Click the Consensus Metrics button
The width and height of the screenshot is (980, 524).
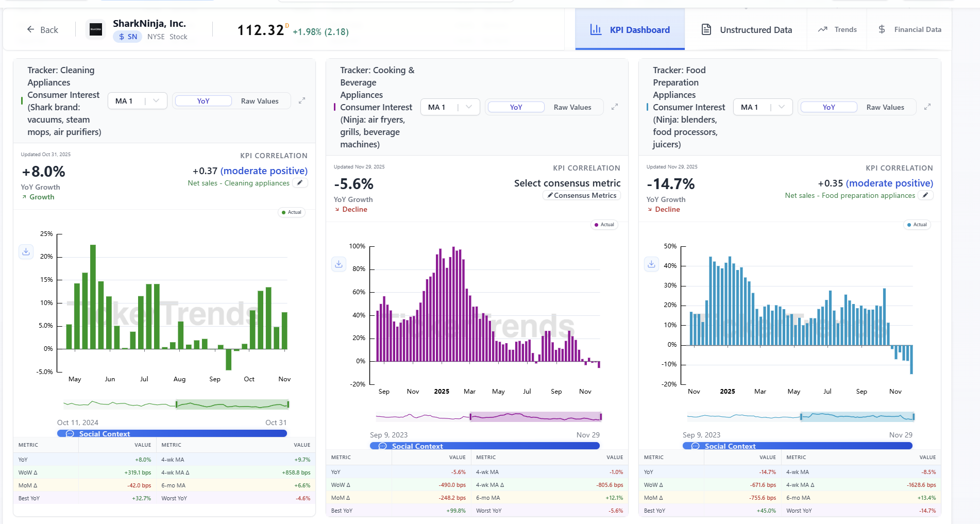click(x=582, y=196)
